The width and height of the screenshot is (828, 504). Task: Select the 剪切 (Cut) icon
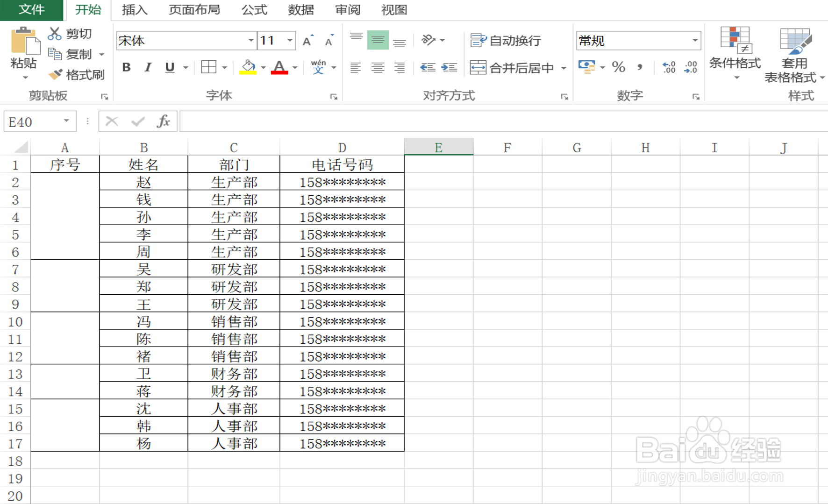pyautogui.click(x=54, y=33)
